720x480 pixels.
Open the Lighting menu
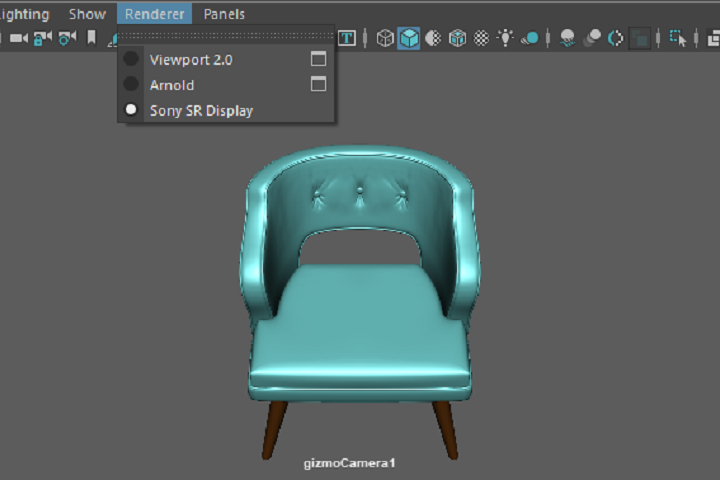click(x=24, y=14)
